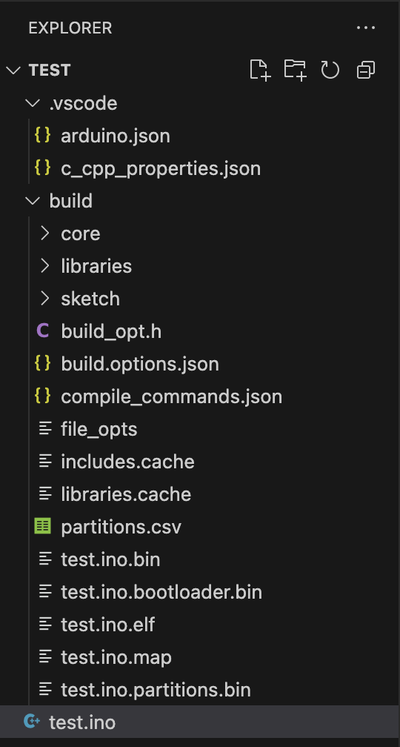Expand the sketch folder
The height and width of the screenshot is (747, 400).
click(200, 299)
